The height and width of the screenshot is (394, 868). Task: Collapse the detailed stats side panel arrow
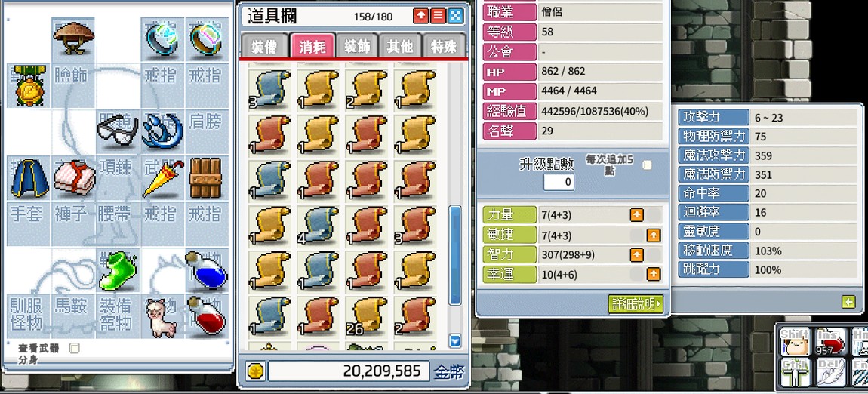[x=848, y=302]
